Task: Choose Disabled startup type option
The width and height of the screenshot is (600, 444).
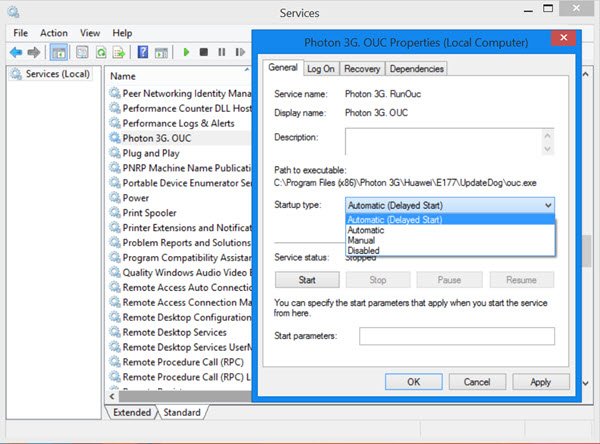Action: (450, 251)
